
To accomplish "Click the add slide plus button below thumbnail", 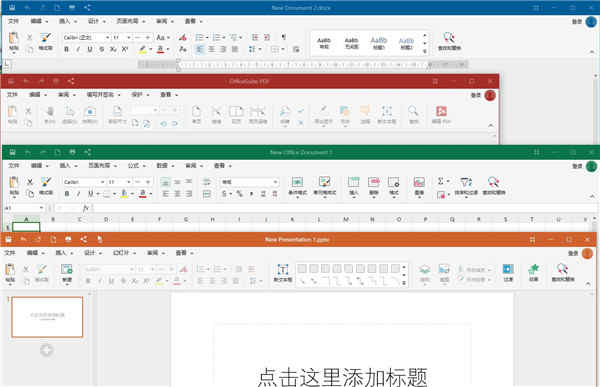I will 47,350.
